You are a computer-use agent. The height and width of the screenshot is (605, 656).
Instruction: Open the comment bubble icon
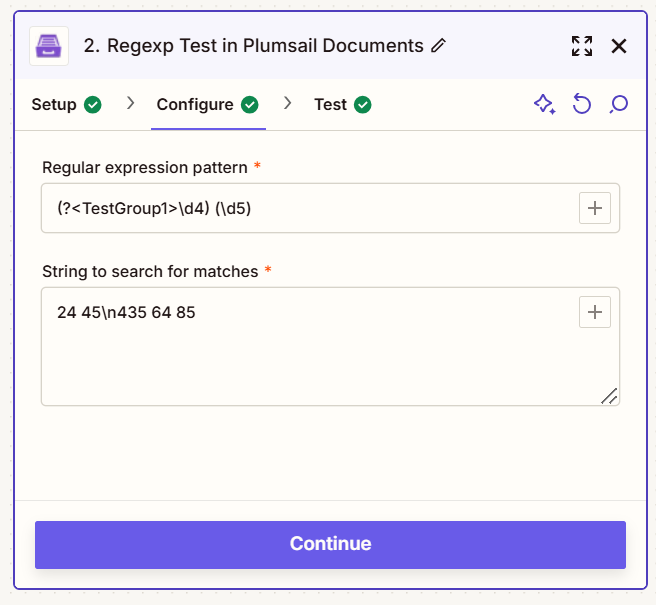point(618,104)
